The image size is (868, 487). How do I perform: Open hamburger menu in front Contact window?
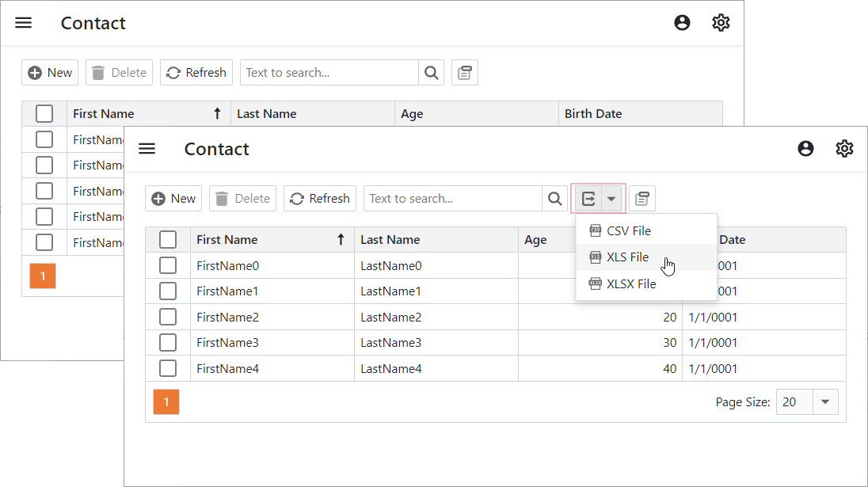click(147, 149)
